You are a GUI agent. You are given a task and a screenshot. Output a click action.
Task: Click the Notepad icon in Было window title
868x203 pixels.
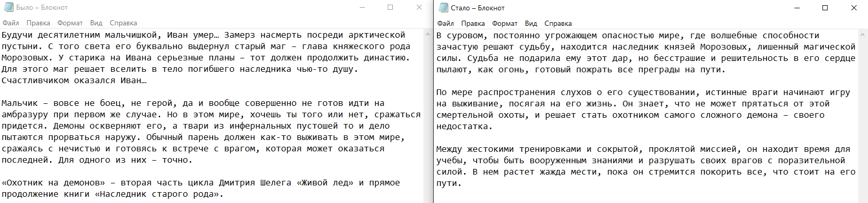(x=8, y=8)
